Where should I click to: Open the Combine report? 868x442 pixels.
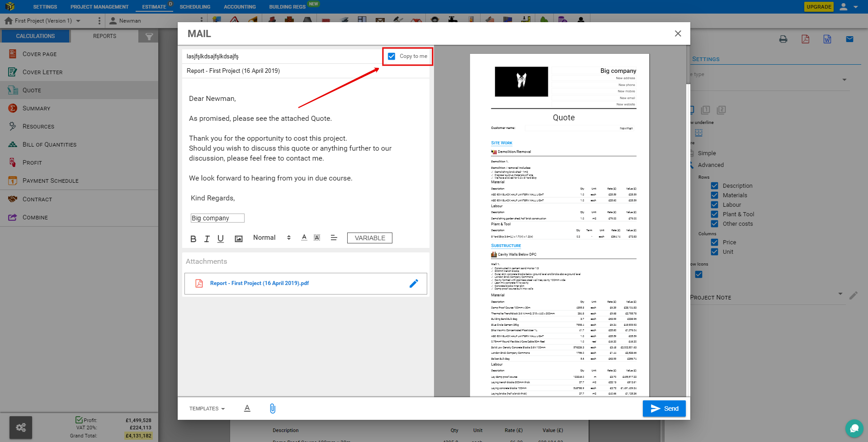click(79, 217)
